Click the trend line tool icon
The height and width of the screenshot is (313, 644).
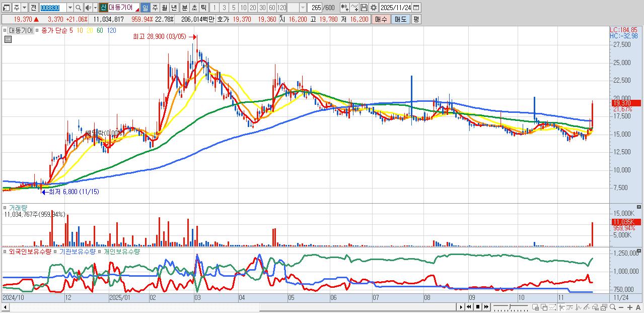tap(569, 307)
